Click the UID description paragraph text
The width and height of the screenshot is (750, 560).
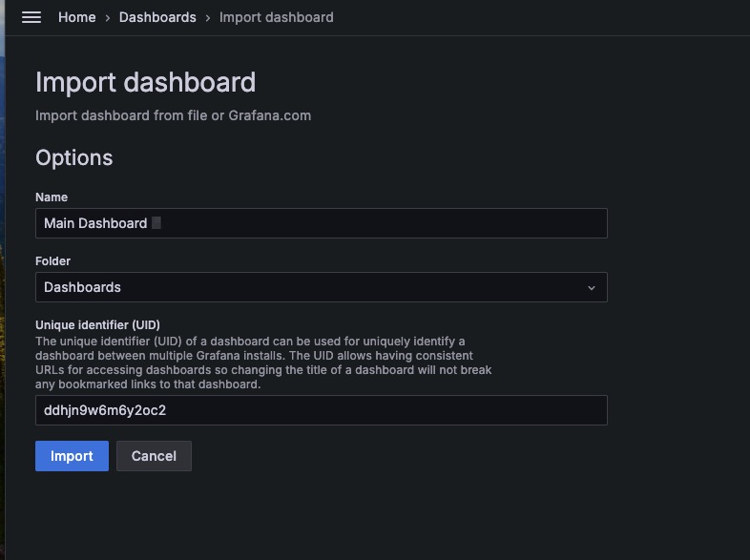[x=263, y=363]
